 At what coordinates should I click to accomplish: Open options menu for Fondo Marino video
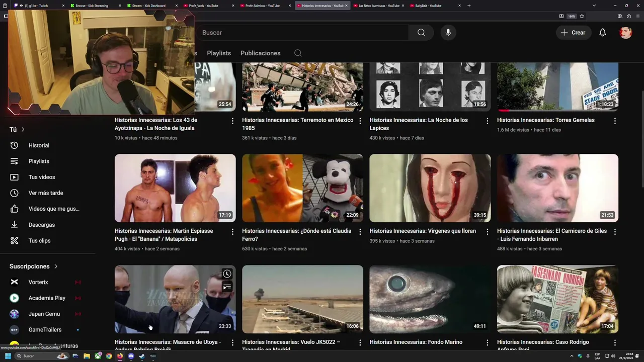[x=487, y=343]
